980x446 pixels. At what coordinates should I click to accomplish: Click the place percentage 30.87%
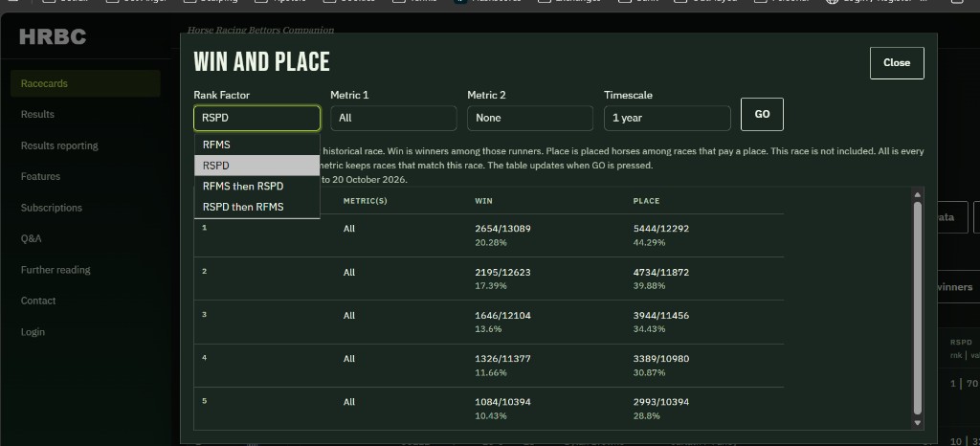point(650,372)
